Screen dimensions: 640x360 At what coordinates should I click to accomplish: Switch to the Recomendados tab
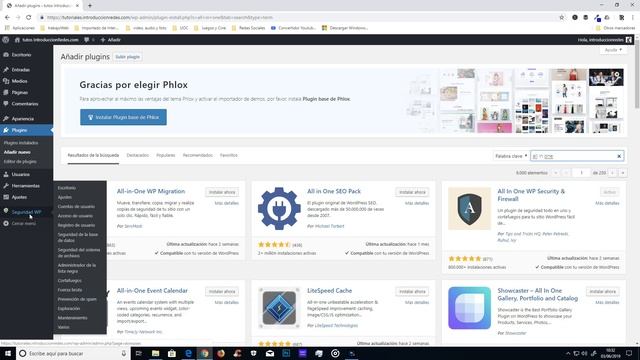(198, 156)
